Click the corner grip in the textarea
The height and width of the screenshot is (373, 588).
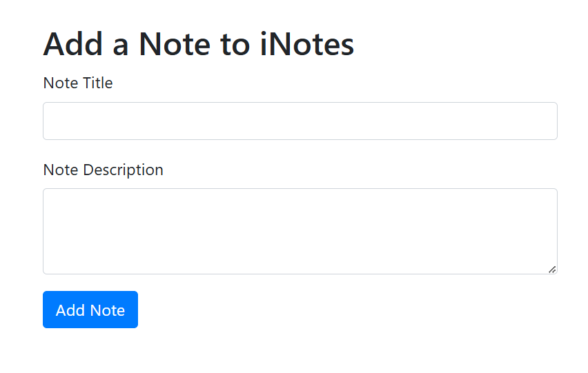click(552, 270)
